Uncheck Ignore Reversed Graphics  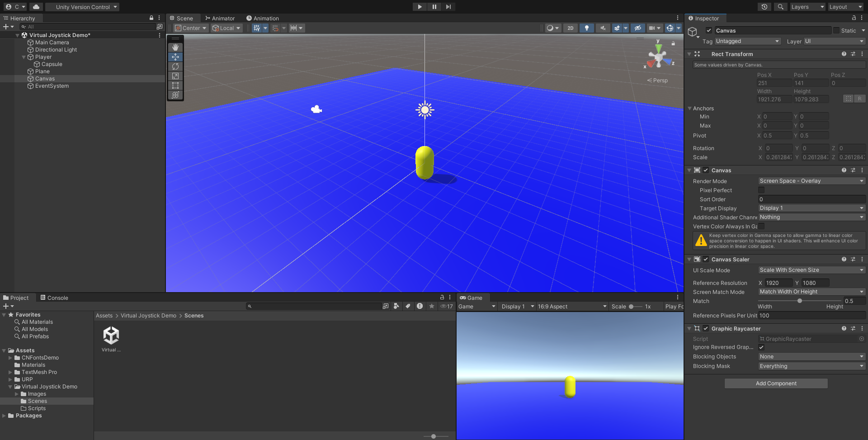pos(761,347)
